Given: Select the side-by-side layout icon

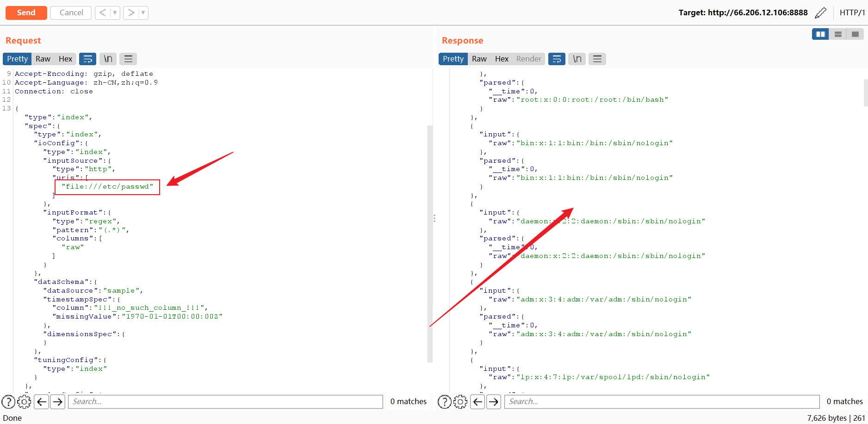Looking at the screenshot, I should [820, 34].
